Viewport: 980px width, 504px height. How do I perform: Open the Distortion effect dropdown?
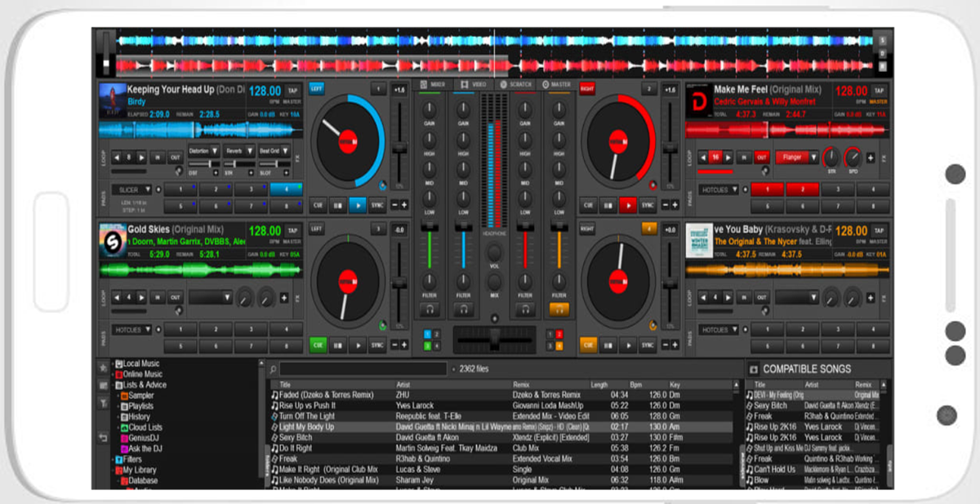point(203,151)
